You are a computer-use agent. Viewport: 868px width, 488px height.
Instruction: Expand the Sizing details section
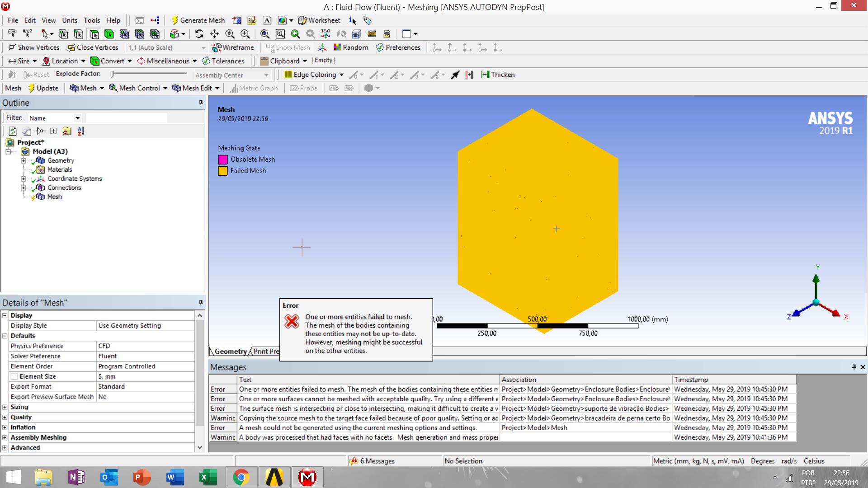pyautogui.click(x=5, y=407)
